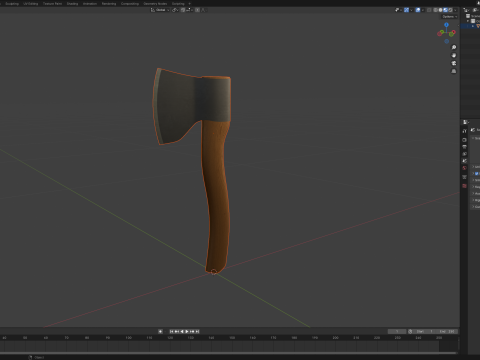
Task: Click the zoom view magnifier icon
Action: tap(454, 47)
